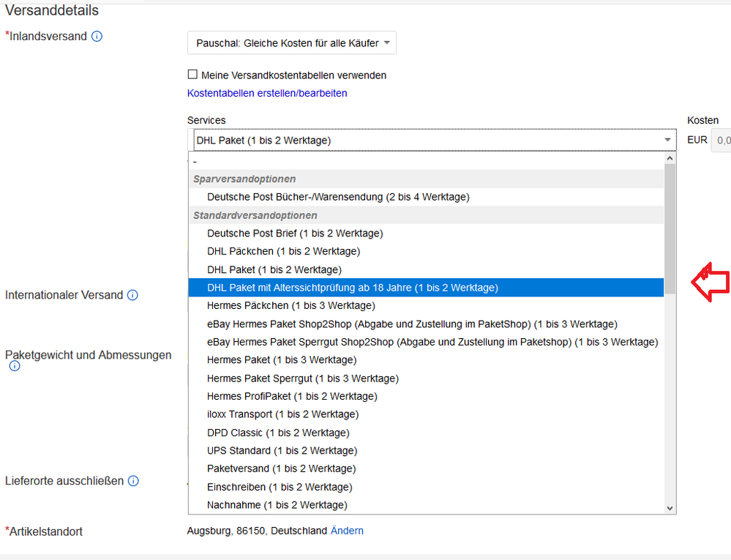Choose DPD Classic from services list

pos(278,433)
